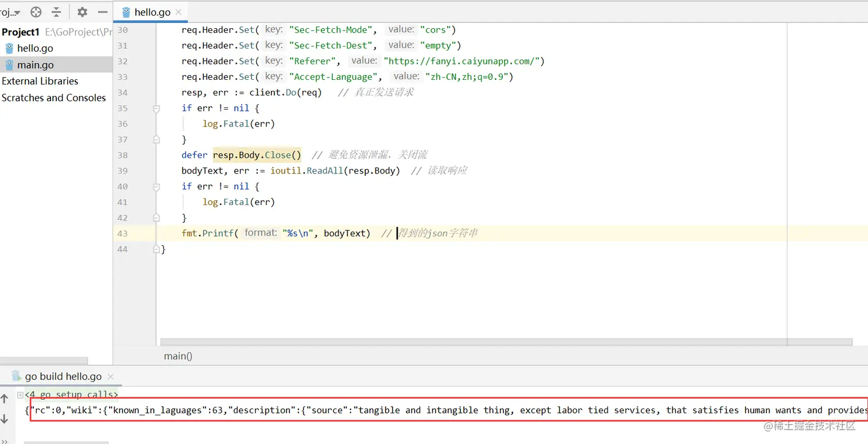Collapse the if block at line 40
The height and width of the screenshot is (444, 868).
(156, 187)
